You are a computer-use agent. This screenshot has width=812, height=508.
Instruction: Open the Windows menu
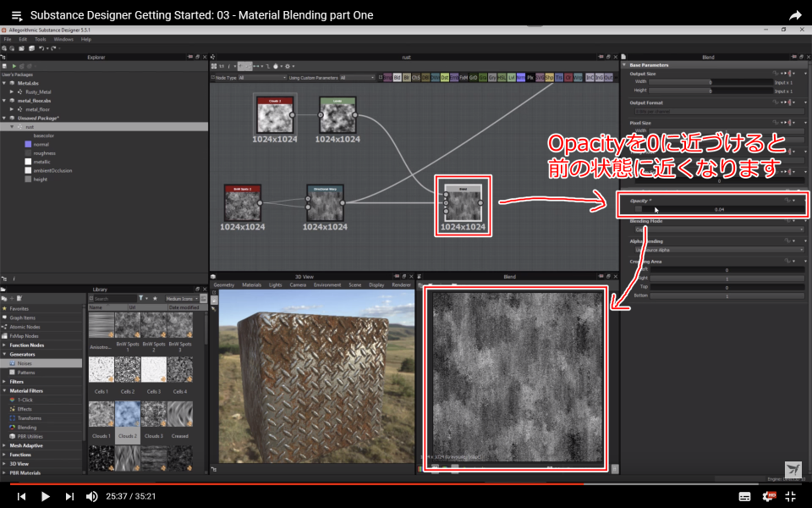point(63,40)
